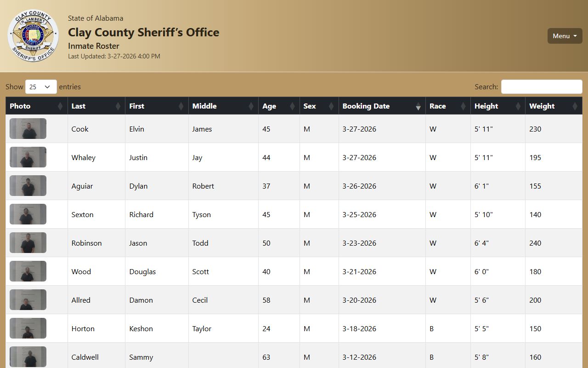
Task: Click middle name Cecil
Action: [x=200, y=300]
